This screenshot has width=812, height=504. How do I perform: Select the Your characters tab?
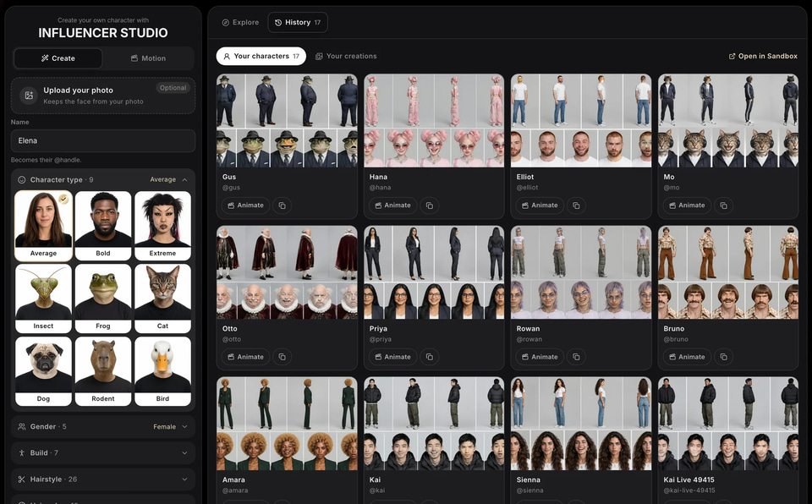(x=261, y=56)
